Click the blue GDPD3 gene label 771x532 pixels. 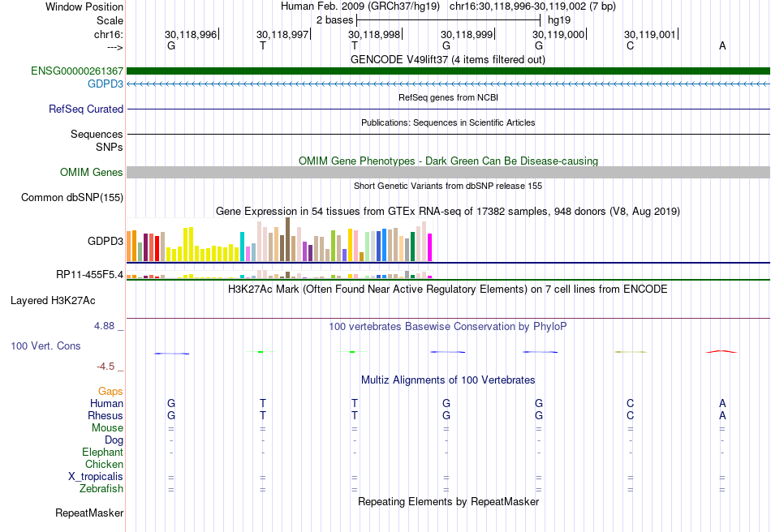106,84
